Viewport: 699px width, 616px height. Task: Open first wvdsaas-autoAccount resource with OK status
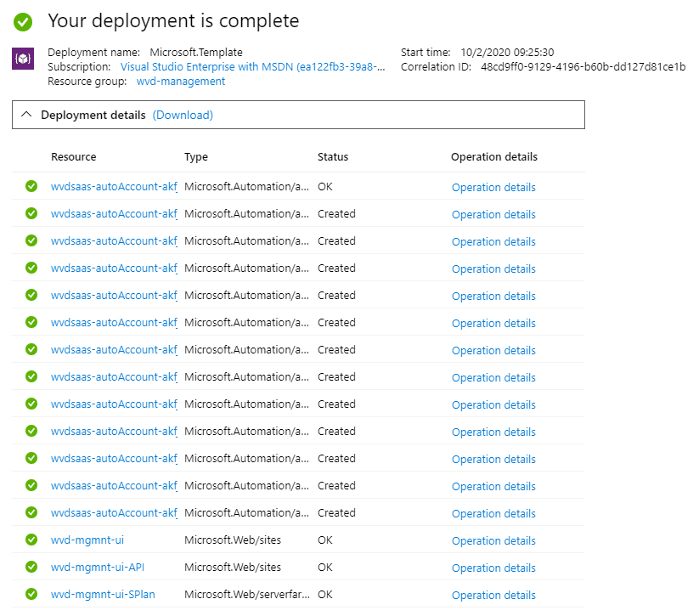(x=114, y=187)
